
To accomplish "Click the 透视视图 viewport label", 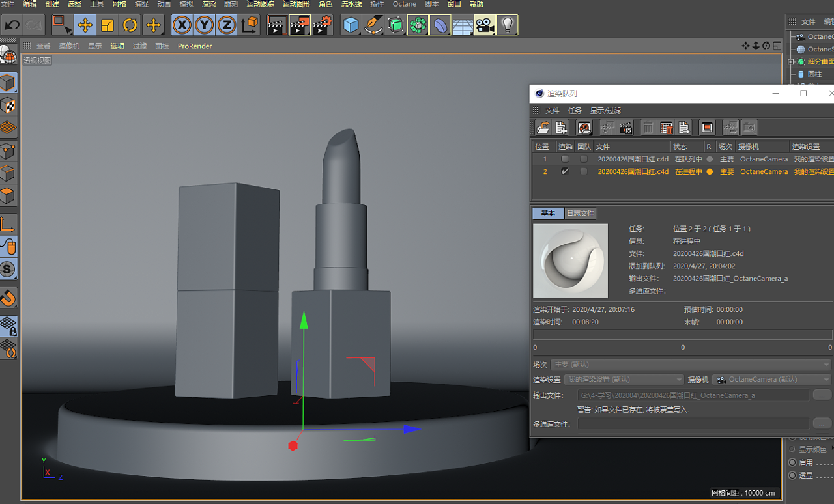I will point(37,61).
